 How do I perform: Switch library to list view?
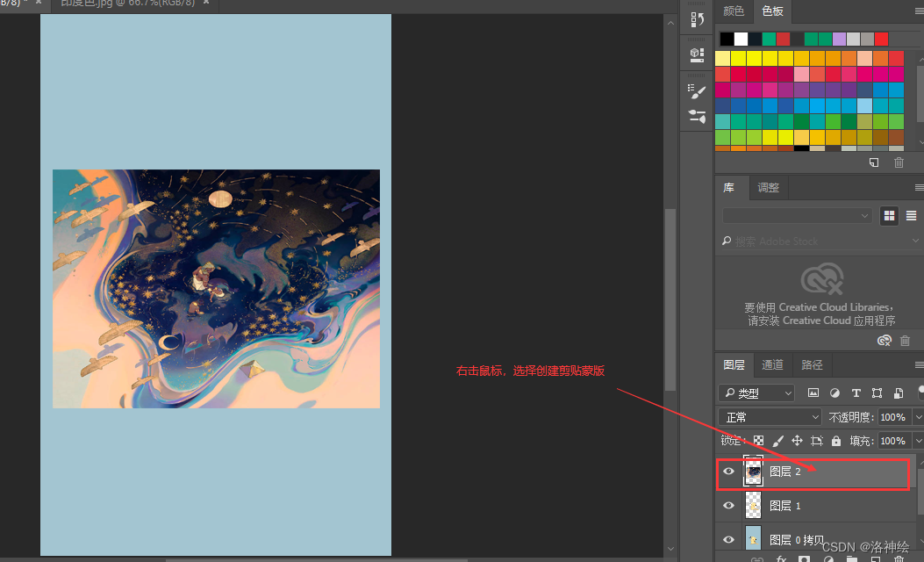911,216
